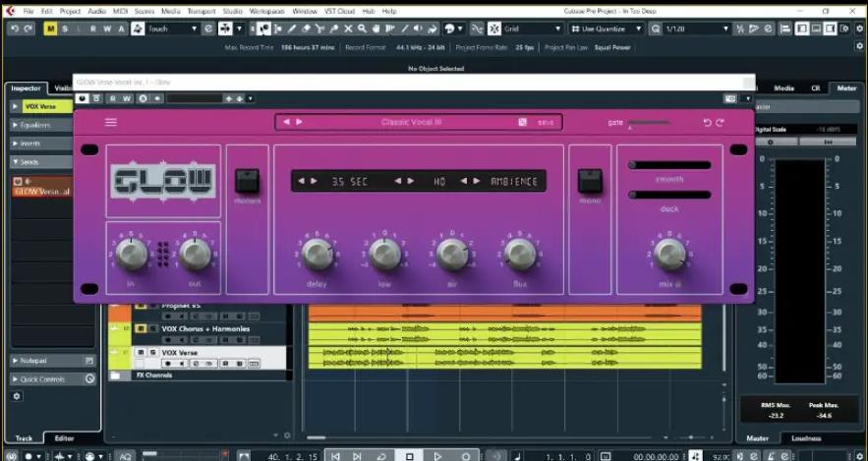Select the Mute X tool
This screenshot has height=461, width=868.
click(348, 29)
